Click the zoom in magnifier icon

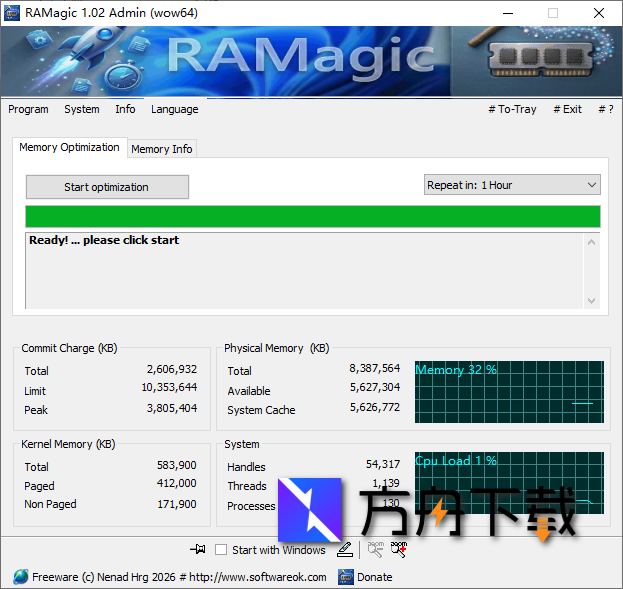pos(399,549)
